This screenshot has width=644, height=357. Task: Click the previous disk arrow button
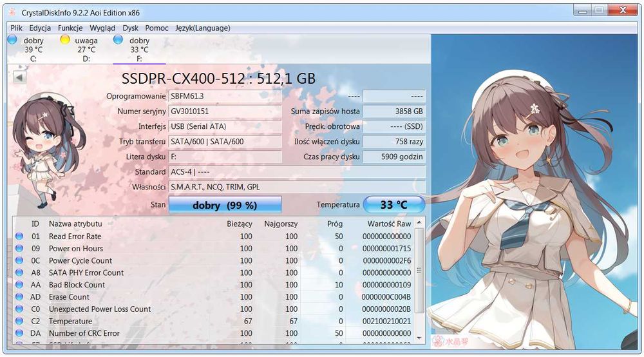[x=19, y=77]
